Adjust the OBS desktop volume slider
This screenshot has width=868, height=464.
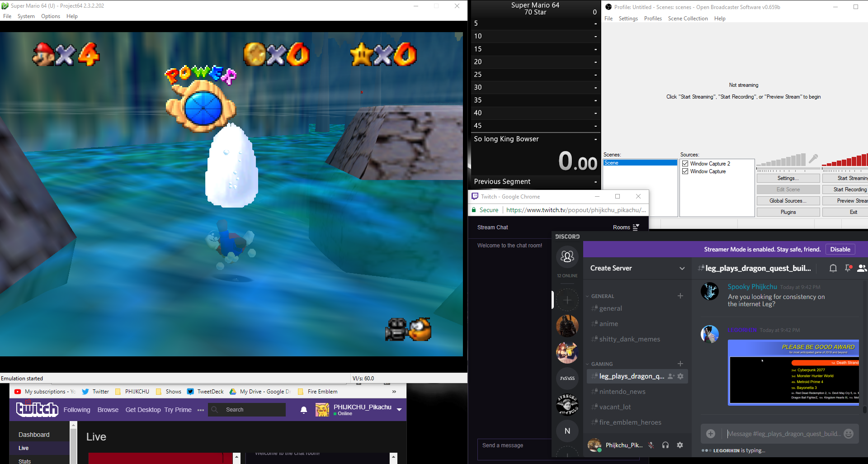pyautogui.click(x=844, y=160)
